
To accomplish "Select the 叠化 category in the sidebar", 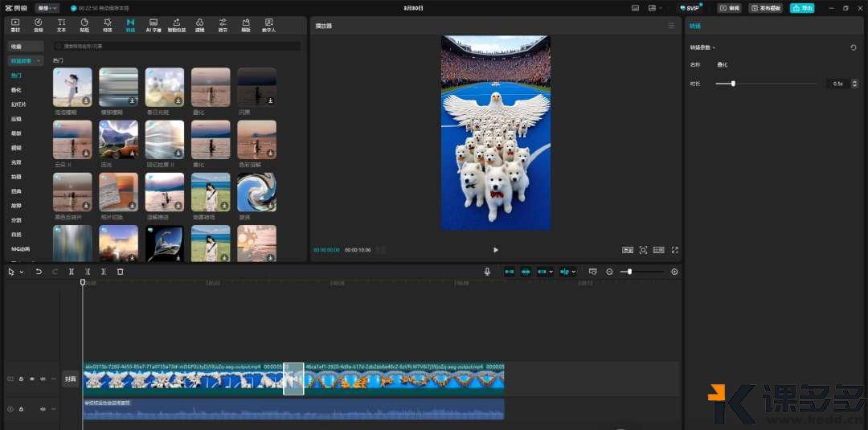I will [17, 90].
